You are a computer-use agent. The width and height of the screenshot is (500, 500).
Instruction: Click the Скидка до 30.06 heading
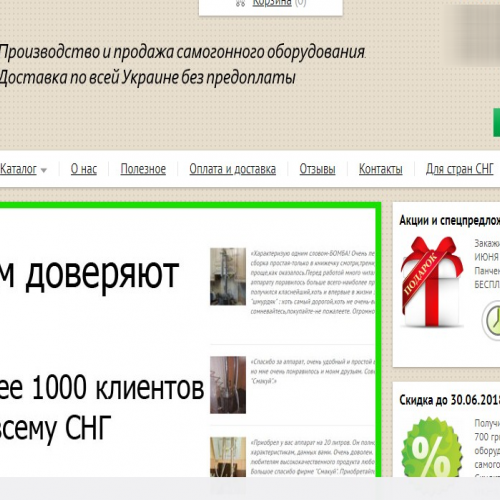point(450,400)
